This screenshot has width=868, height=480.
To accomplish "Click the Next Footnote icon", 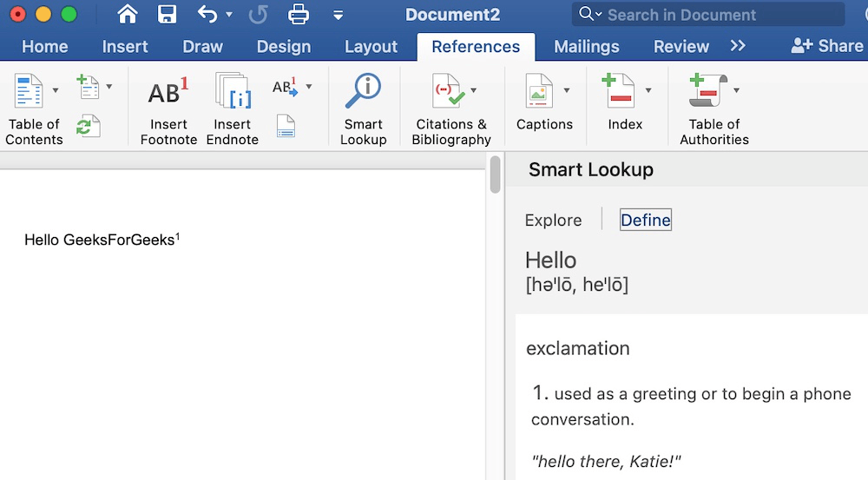I will pyautogui.click(x=285, y=87).
